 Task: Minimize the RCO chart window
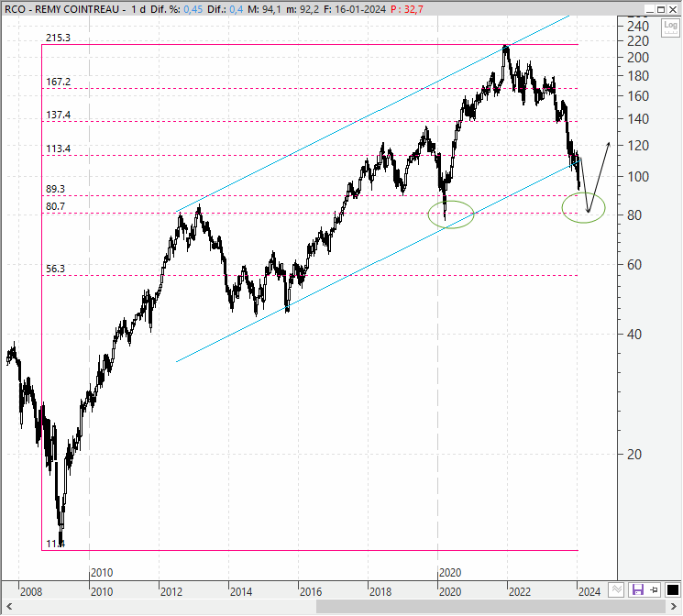click(x=649, y=9)
